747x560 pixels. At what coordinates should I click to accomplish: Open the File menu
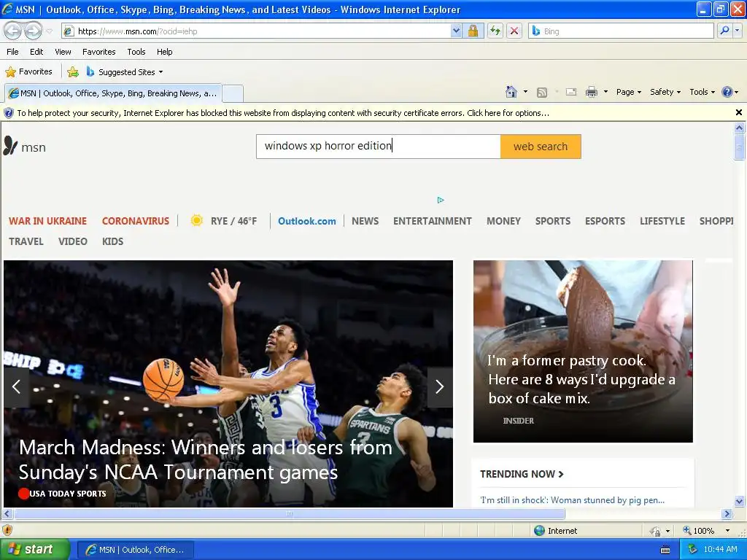(x=13, y=52)
